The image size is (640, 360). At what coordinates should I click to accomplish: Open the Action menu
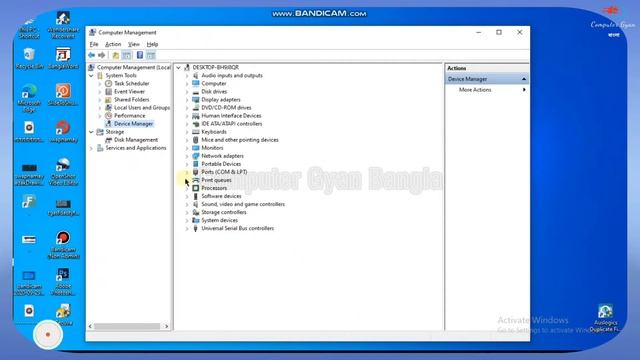click(113, 44)
